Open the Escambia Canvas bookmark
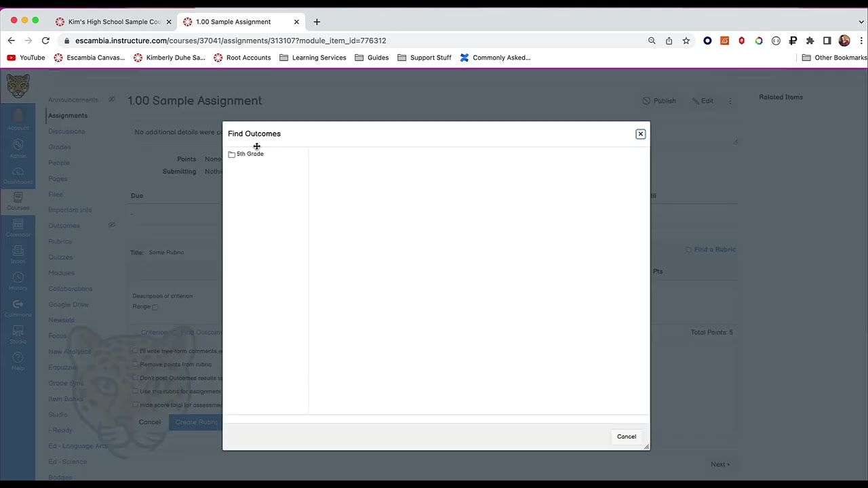Screen dimensions: 868x488 pyautogui.click(x=90, y=58)
